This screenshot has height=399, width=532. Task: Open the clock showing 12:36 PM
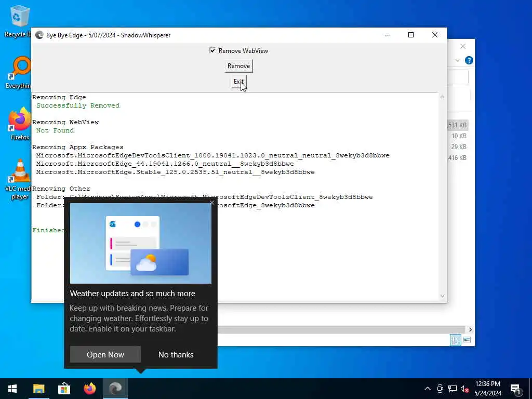(487, 389)
